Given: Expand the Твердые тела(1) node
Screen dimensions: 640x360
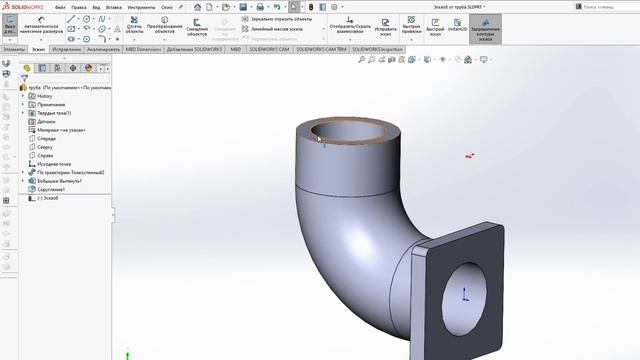Looking at the screenshot, I should [23, 113].
